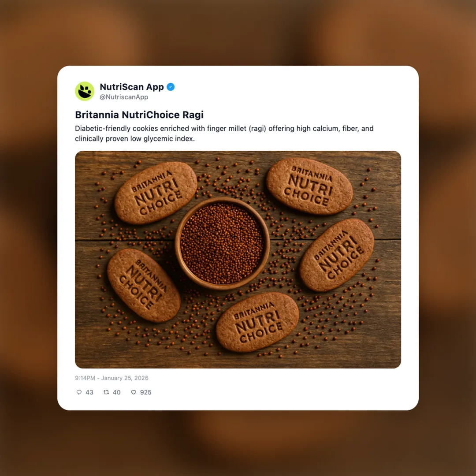Viewport: 476px width, 476px height.
Task: Open the cookie photo attached to post
Action: (238, 260)
